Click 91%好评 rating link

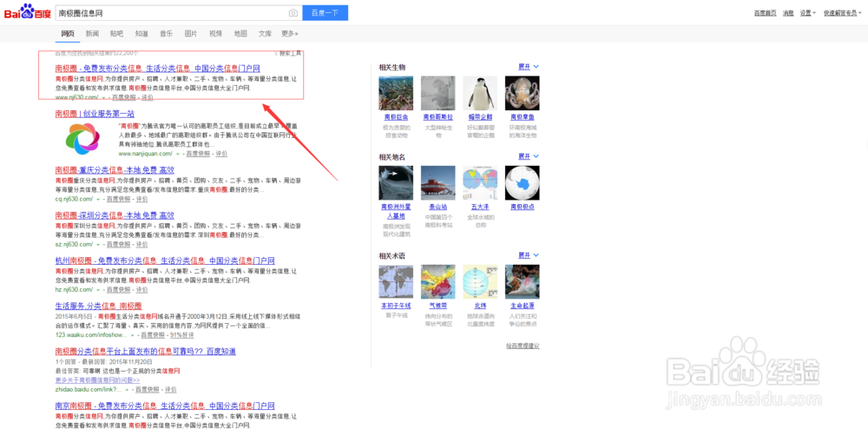tap(181, 335)
